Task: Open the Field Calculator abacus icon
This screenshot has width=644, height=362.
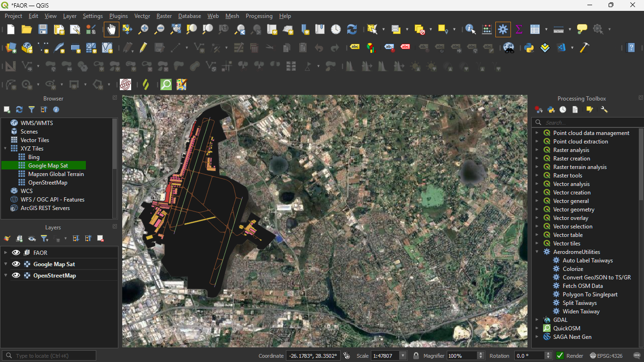Action: pos(487,29)
